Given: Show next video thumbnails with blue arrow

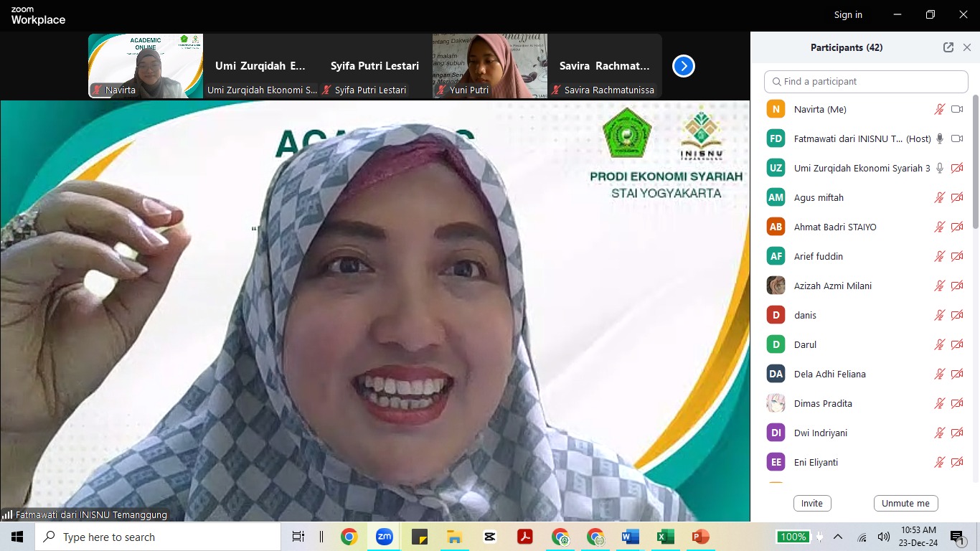Looking at the screenshot, I should click(683, 66).
